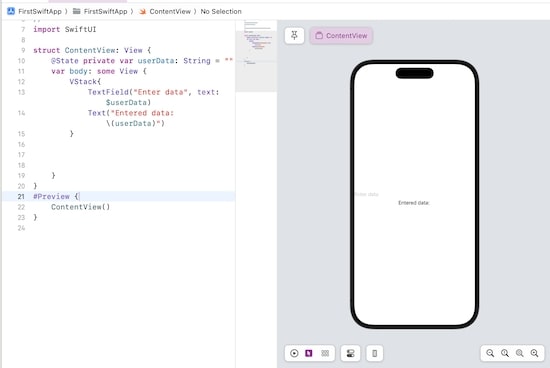Click line number 24 in gutter
Viewport: 550px width, 368px height.
21,228
